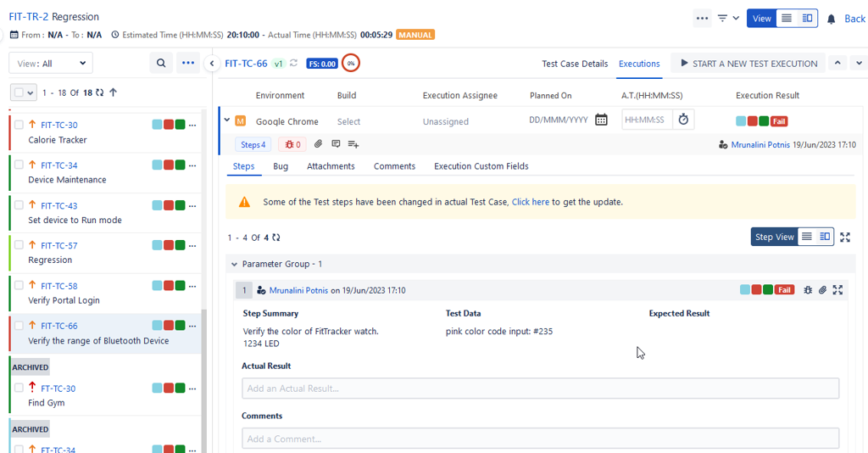Refresh the test case list count
Viewport: 868px width, 453px height.
tap(100, 92)
